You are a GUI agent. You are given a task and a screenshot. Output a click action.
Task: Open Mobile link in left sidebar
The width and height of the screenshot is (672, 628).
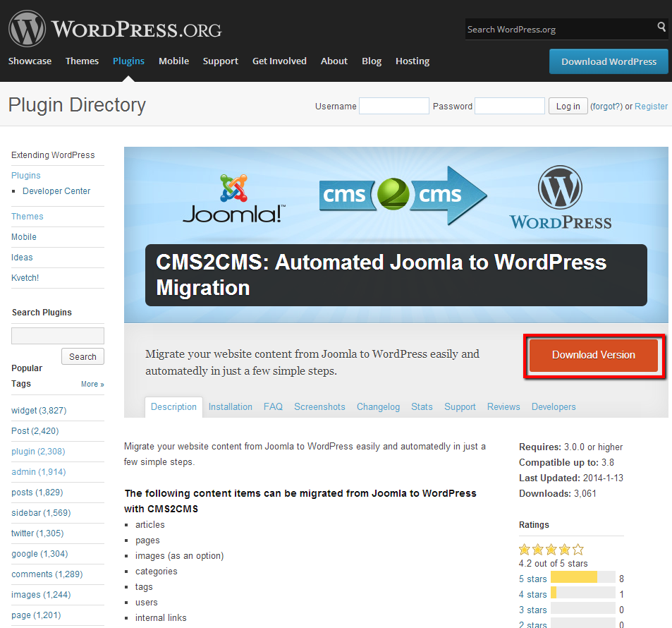click(23, 237)
